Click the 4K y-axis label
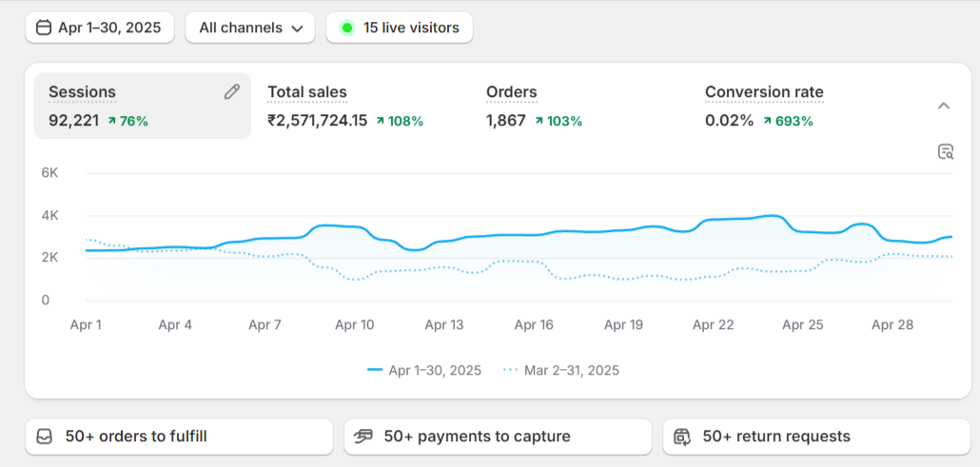 pyautogui.click(x=50, y=216)
